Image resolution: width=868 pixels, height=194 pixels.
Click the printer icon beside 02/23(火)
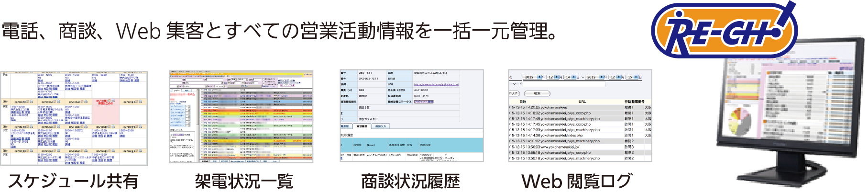[59, 151]
